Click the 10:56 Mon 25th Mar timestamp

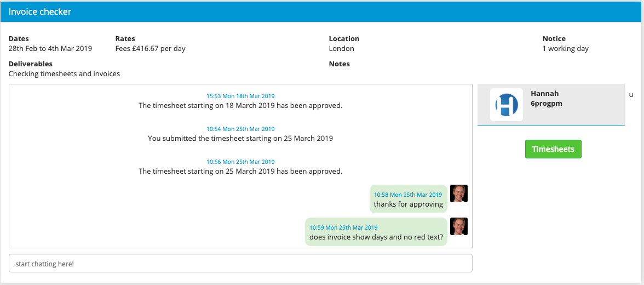[x=240, y=162]
